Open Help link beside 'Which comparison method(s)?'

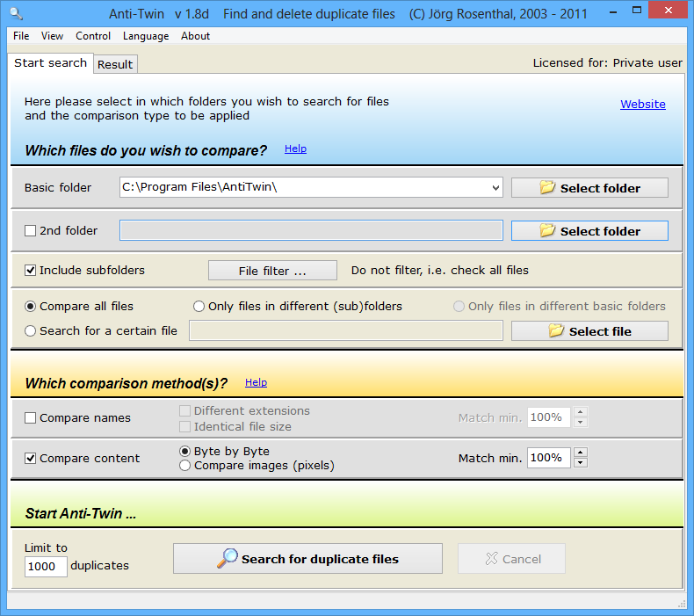256,382
